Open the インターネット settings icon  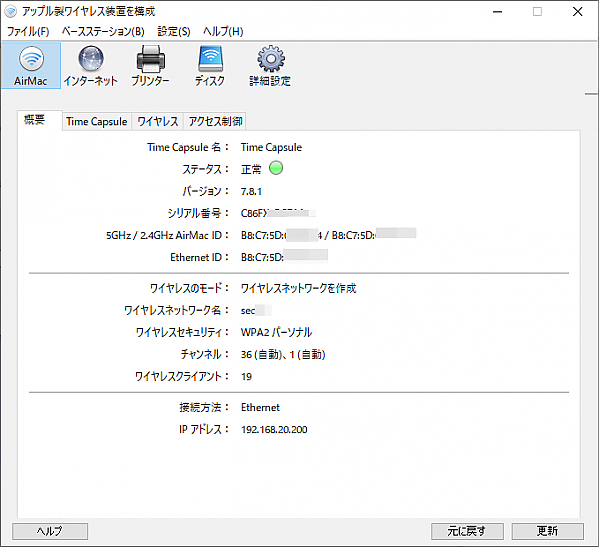pyautogui.click(x=91, y=66)
